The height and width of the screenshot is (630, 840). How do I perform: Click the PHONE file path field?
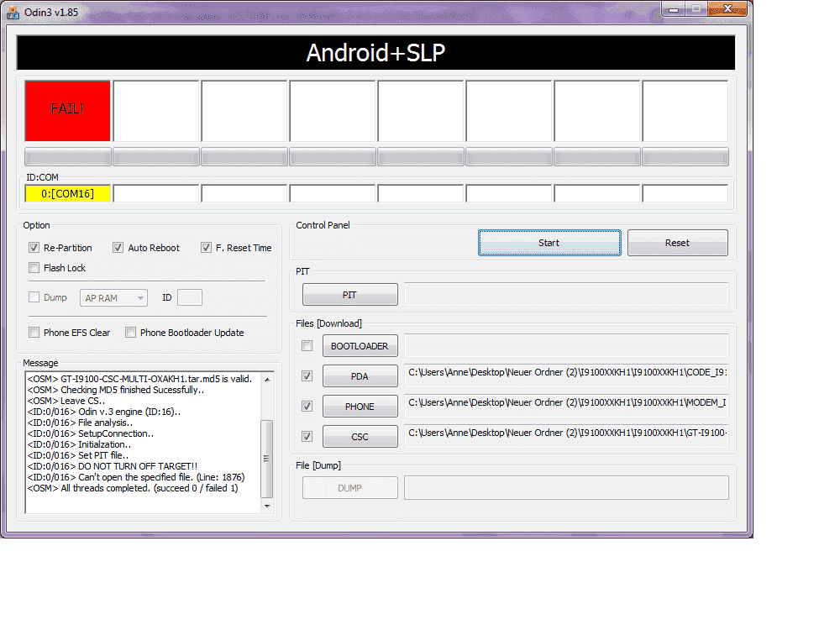pyautogui.click(x=567, y=406)
